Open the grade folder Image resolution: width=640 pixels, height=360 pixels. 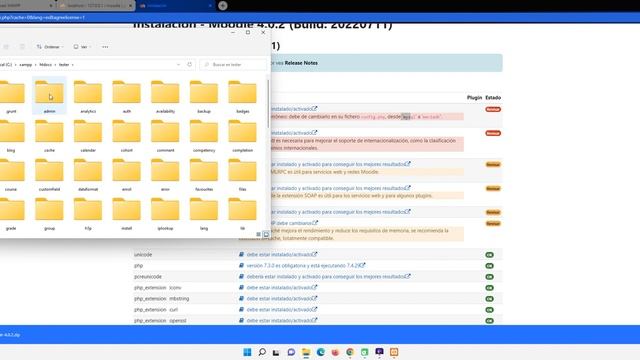11,213
